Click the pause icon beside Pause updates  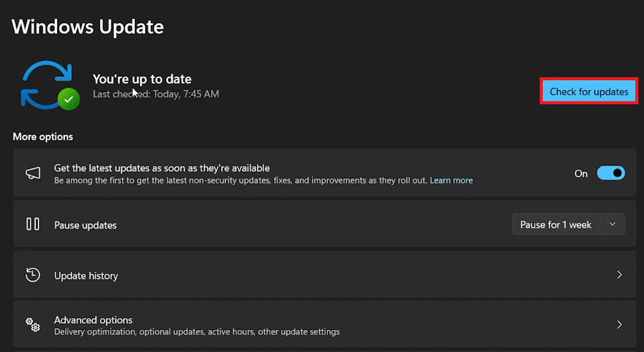[x=33, y=224]
